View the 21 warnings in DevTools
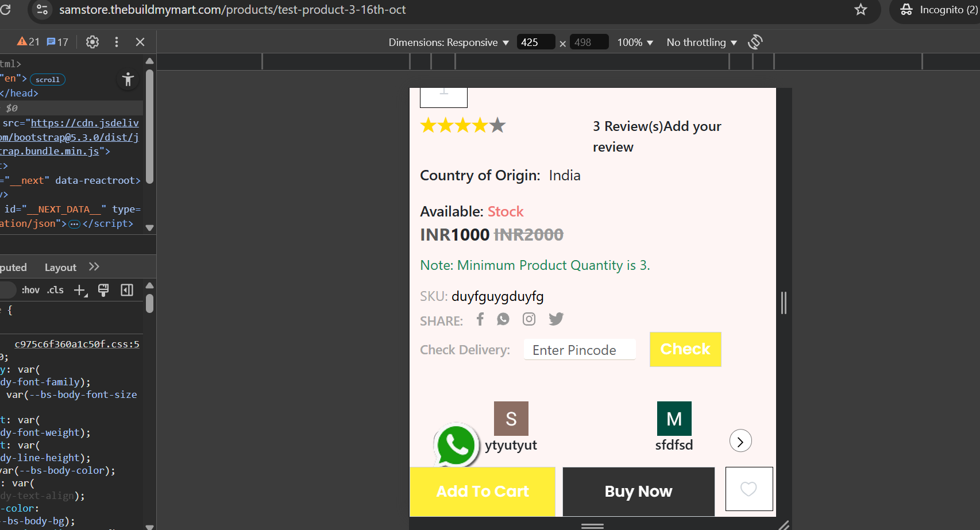Image resolution: width=980 pixels, height=530 pixels. coord(28,42)
